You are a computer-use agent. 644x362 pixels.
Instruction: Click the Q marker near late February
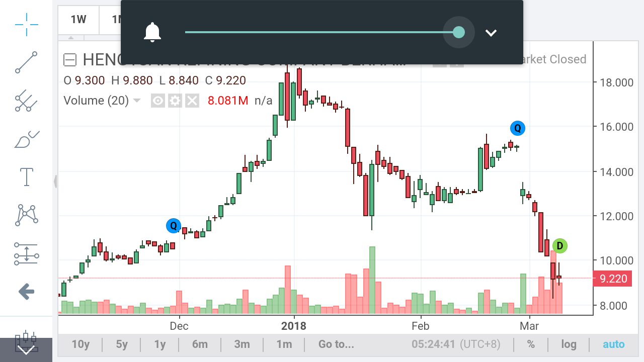tap(517, 128)
